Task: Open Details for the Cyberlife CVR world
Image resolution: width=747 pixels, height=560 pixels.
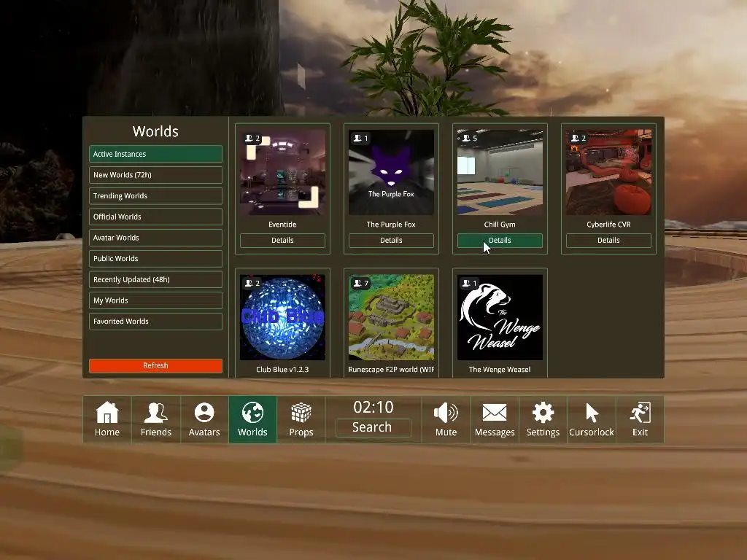Action: click(x=608, y=241)
